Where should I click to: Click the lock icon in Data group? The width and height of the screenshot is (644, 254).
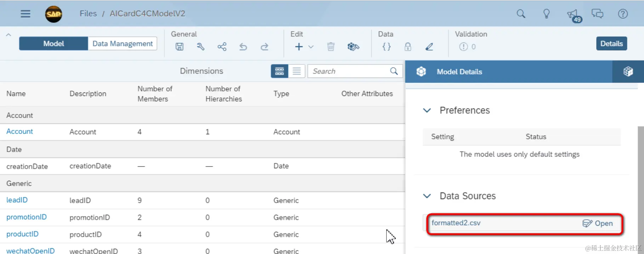click(408, 47)
